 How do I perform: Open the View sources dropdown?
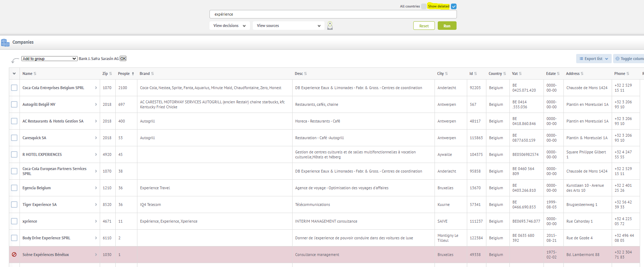pyautogui.click(x=288, y=26)
